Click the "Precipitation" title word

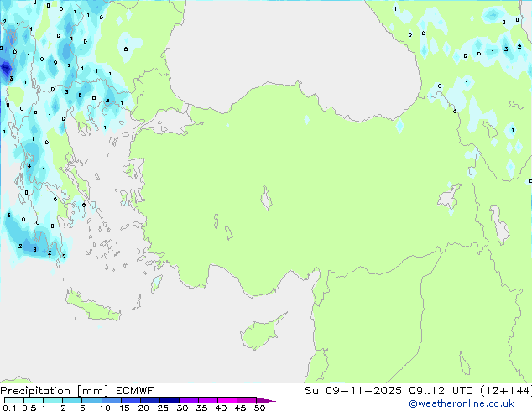[x=35, y=391]
